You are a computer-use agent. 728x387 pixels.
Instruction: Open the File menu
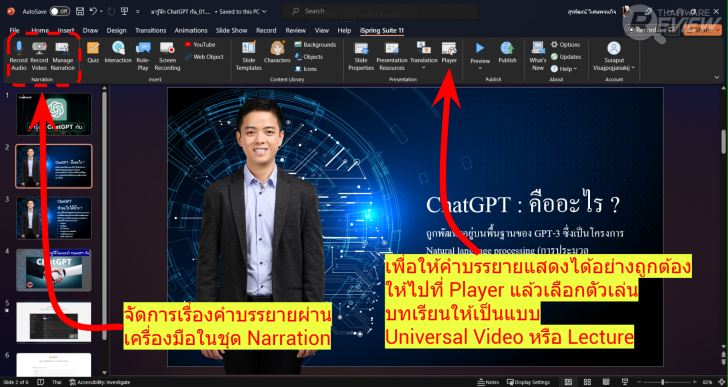point(14,30)
